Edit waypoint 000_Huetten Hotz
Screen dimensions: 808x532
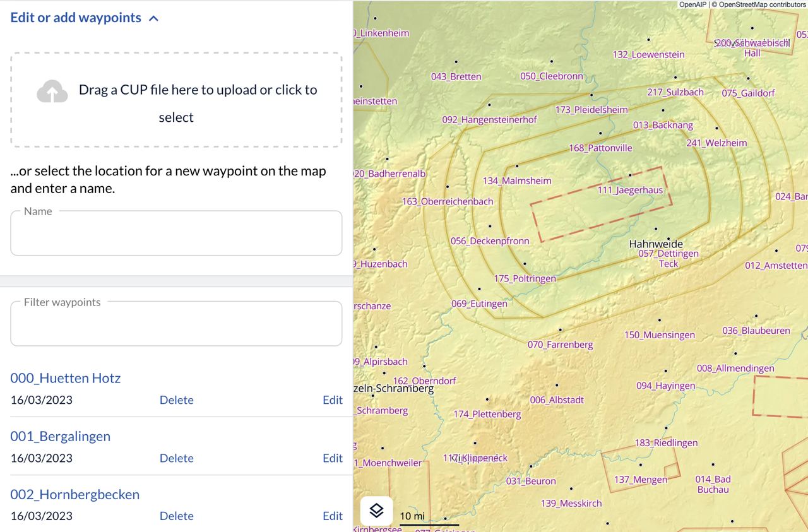coord(333,400)
